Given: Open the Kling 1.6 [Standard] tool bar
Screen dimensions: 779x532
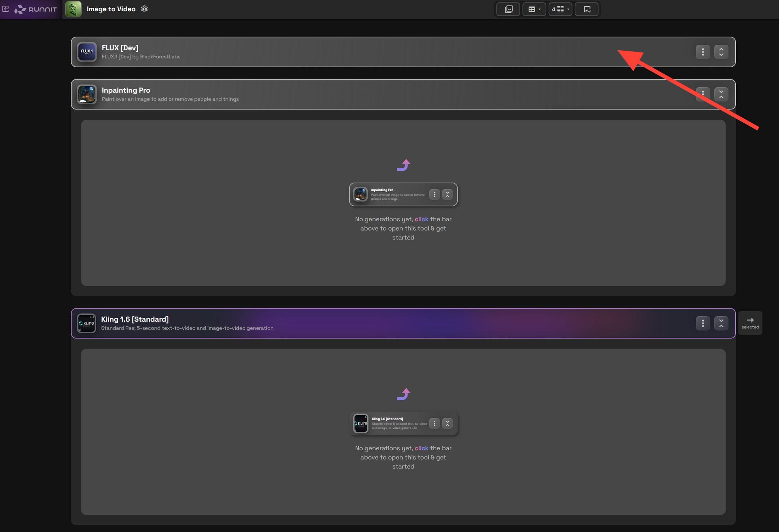Looking at the screenshot, I should 389,323.
